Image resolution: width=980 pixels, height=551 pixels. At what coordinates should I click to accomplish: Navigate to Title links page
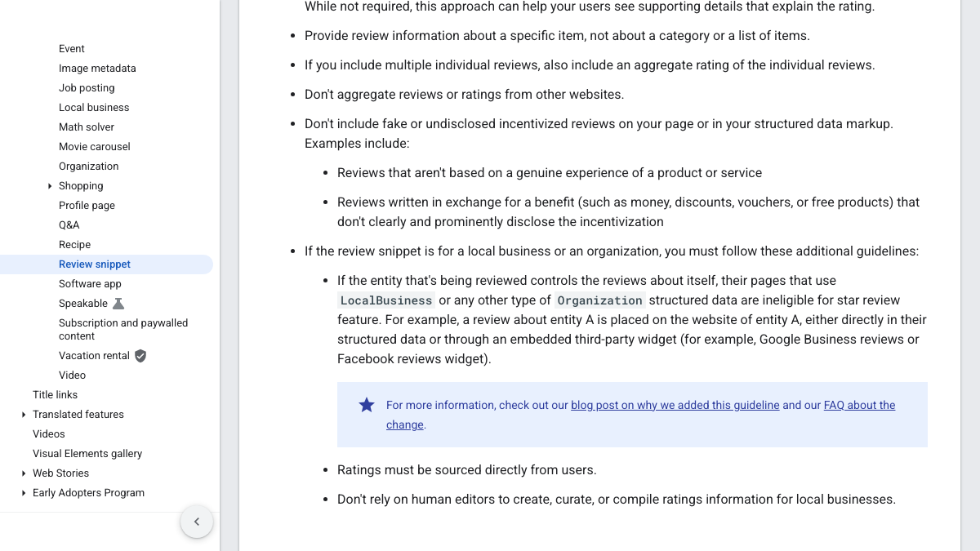click(55, 395)
